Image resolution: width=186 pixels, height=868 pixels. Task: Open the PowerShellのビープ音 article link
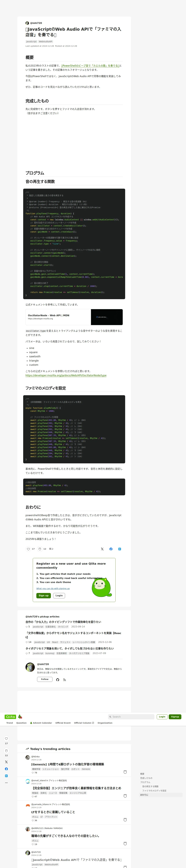[x=90, y=66]
